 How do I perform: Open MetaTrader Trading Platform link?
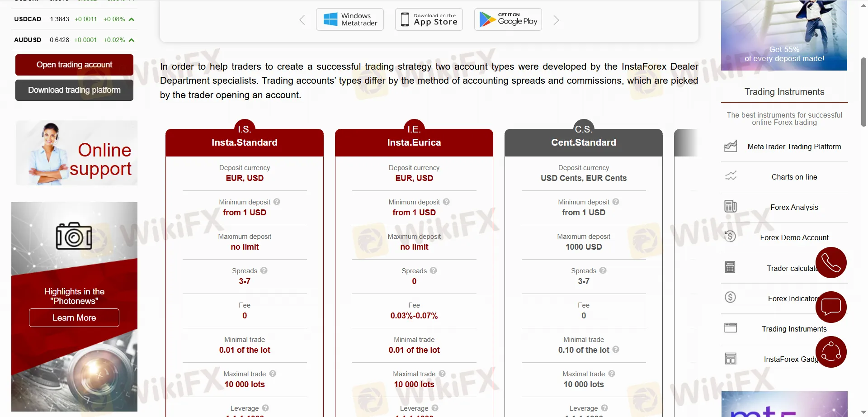[x=794, y=147]
